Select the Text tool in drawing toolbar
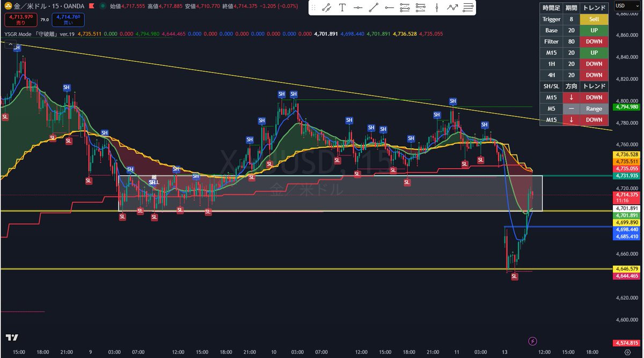This screenshot has width=644, height=358. pyautogui.click(x=342, y=8)
